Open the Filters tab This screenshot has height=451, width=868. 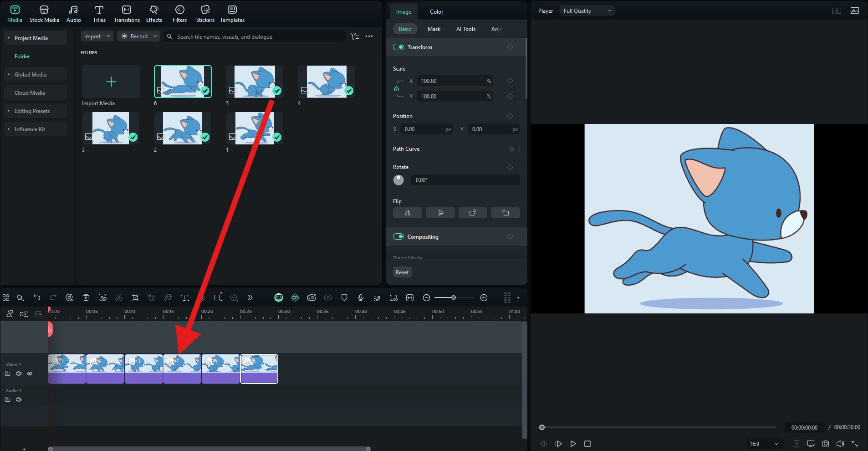click(179, 14)
